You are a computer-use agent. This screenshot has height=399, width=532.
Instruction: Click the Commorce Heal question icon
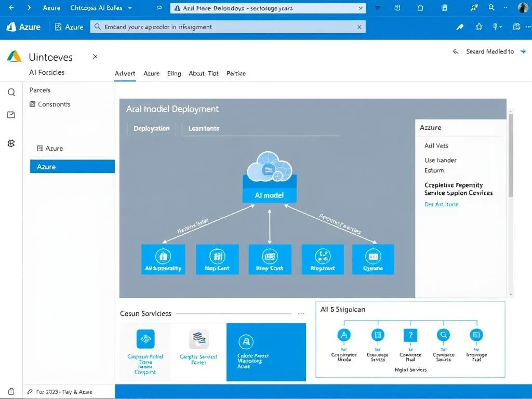(x=410, y=335)
